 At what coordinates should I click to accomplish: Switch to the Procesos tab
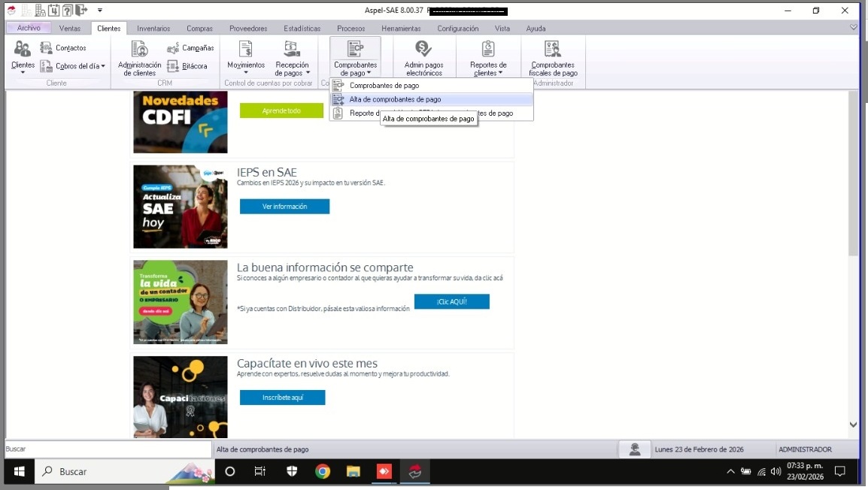pos(351,29)
